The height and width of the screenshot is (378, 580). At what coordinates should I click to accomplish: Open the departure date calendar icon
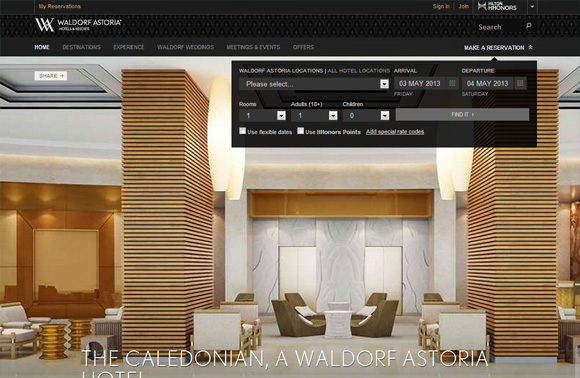click(x=520, y=83)
